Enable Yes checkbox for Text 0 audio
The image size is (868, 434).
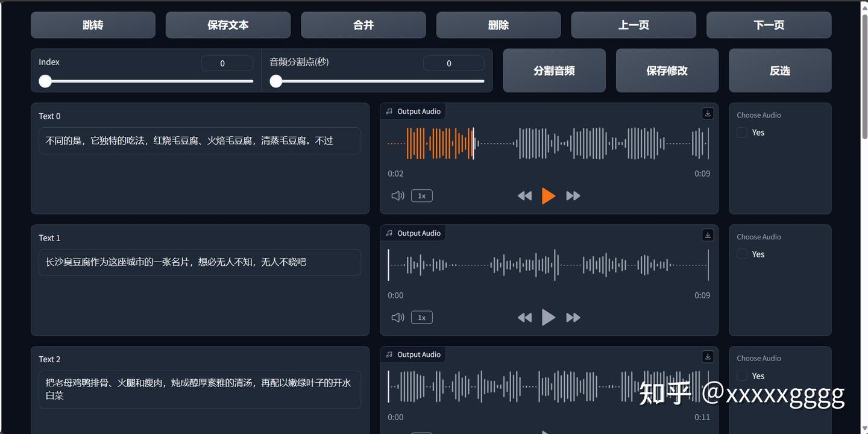(741, 132)
